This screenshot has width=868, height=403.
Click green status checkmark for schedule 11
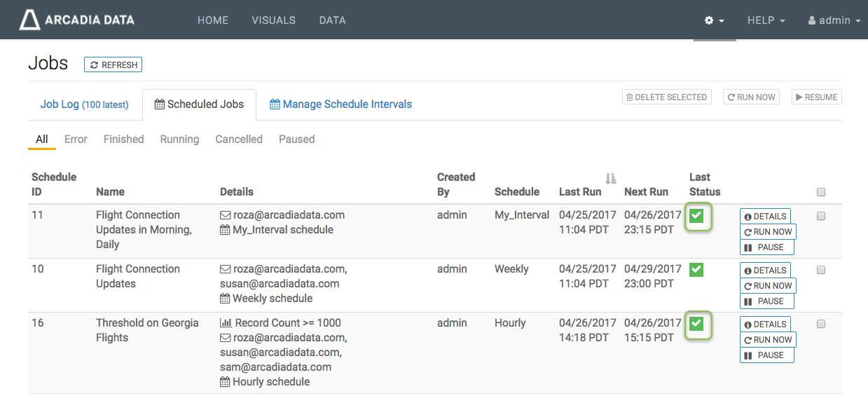point(696,216)
